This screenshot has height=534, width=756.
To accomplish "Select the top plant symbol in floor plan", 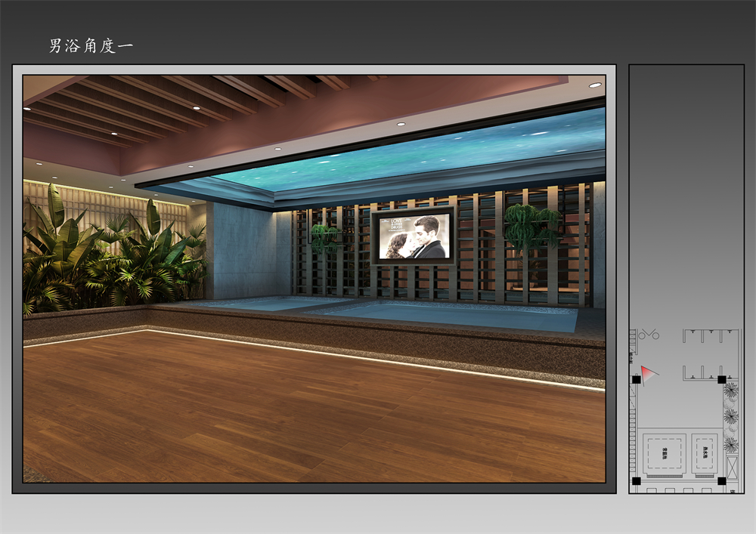I will coord(730,390).
